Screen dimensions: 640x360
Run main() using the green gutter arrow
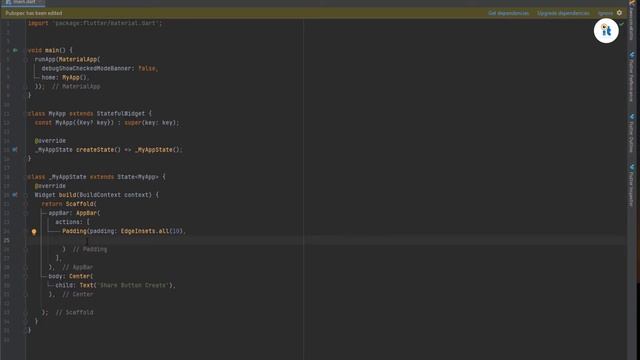pos(15,50)
